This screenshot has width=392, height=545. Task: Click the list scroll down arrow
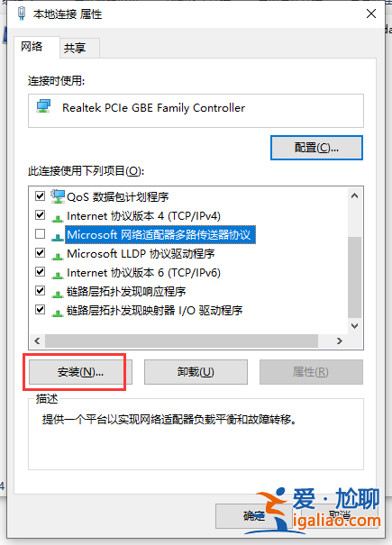click(354, 326)
